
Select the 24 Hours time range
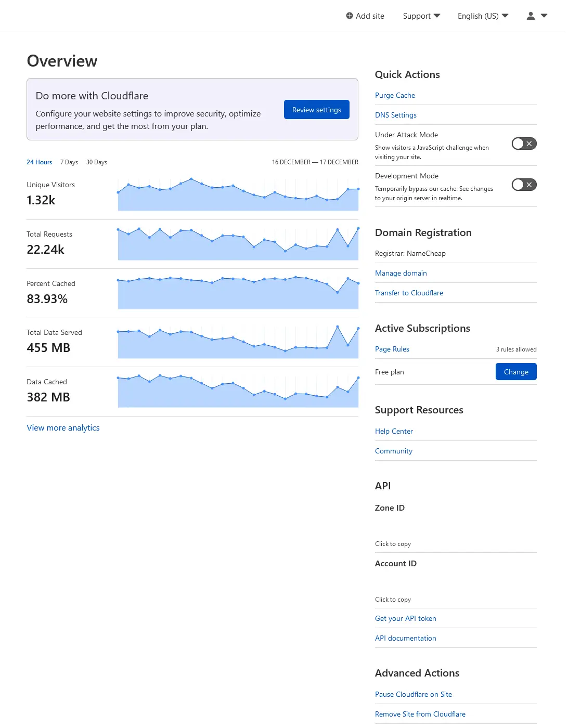coord(40,162)
